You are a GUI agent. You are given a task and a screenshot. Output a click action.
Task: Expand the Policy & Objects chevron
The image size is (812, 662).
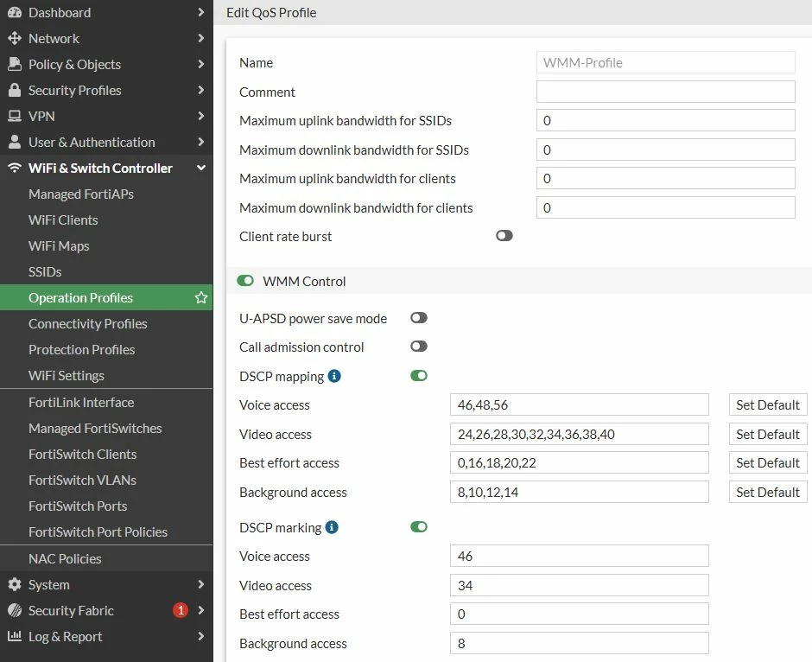click(x=201, y=64)
